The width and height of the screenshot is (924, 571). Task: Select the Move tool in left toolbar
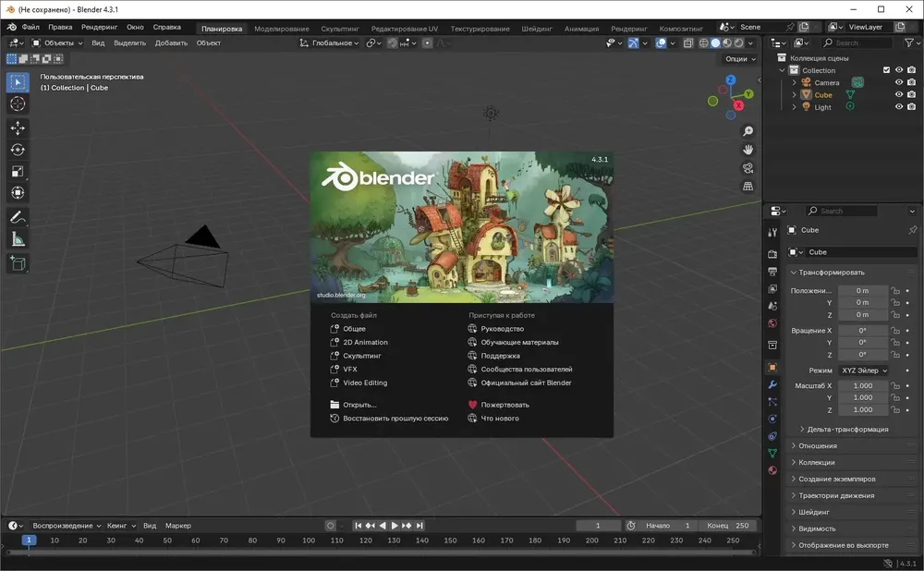tap(18, 128)
